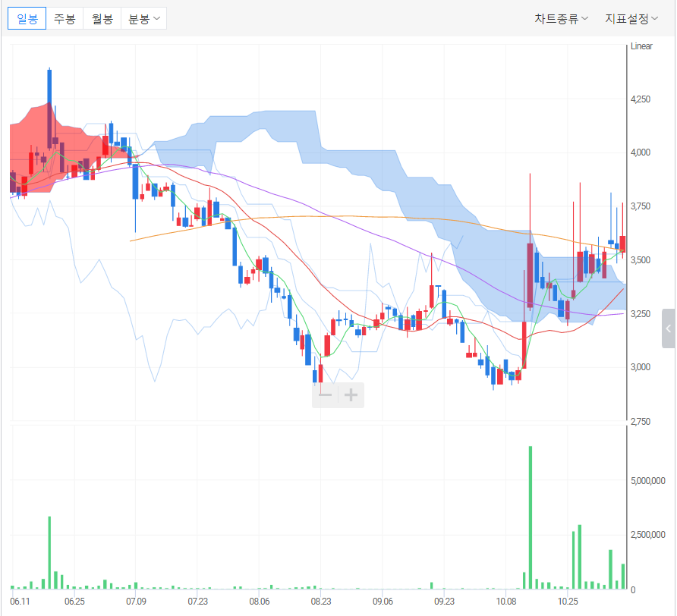The image size is (677, 616).
Task: Click the 09.23 date label
Action: (x=444, y=602)
